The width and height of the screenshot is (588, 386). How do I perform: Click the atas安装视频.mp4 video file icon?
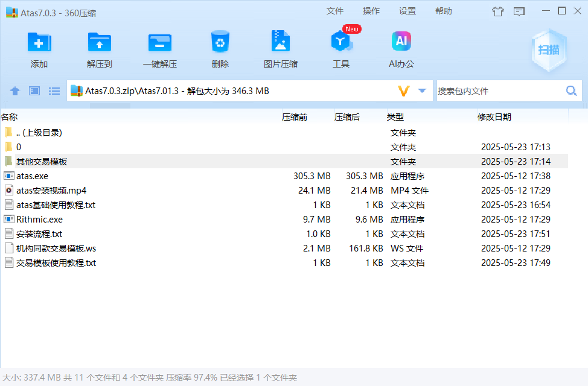pyautogui.click(x=9, y=191)
